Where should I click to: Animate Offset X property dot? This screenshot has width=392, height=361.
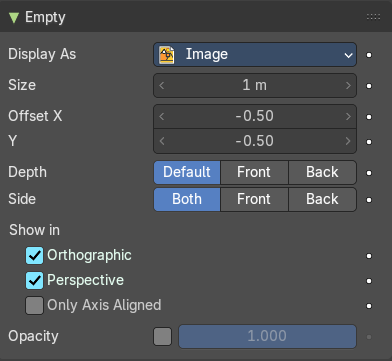tap(369, 117)
